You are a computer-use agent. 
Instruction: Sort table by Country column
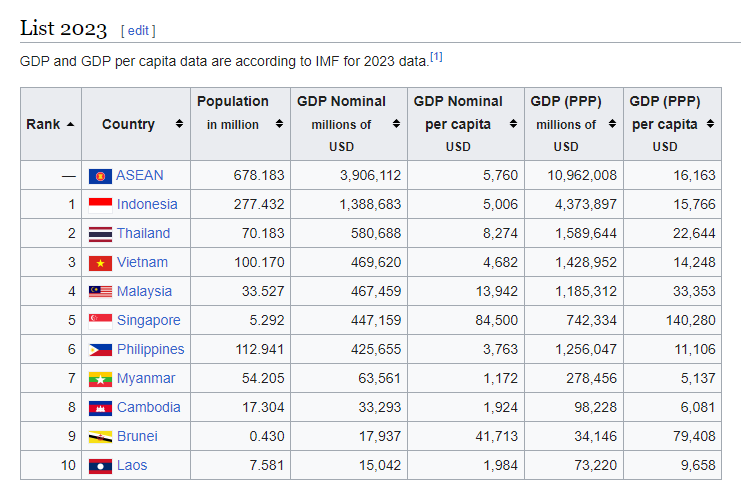pos(179,124)
